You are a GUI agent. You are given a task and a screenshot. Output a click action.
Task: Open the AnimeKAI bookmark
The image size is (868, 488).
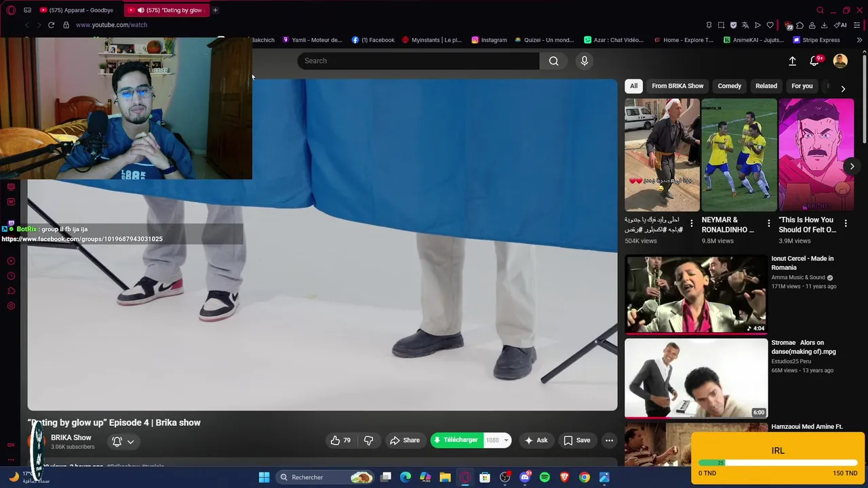pos(753,40)
